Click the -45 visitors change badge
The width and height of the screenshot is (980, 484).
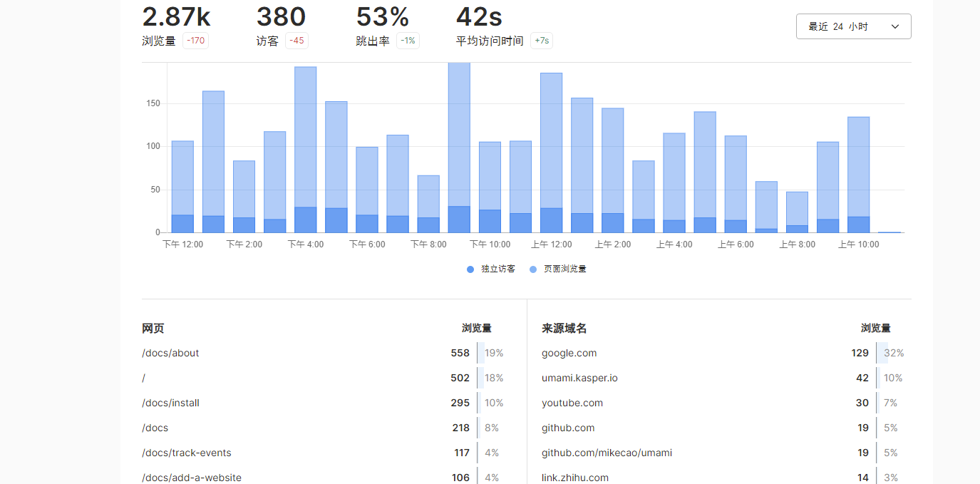point(296,41)
